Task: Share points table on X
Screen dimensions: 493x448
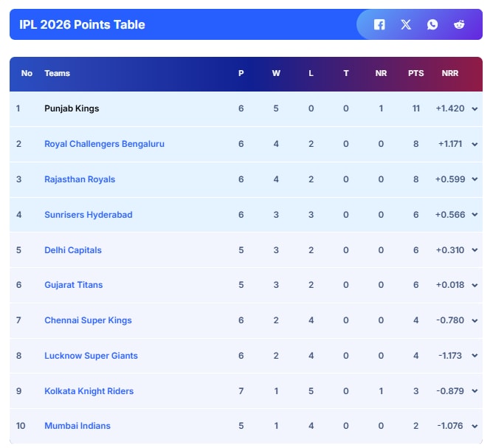Action: (406, 24)
